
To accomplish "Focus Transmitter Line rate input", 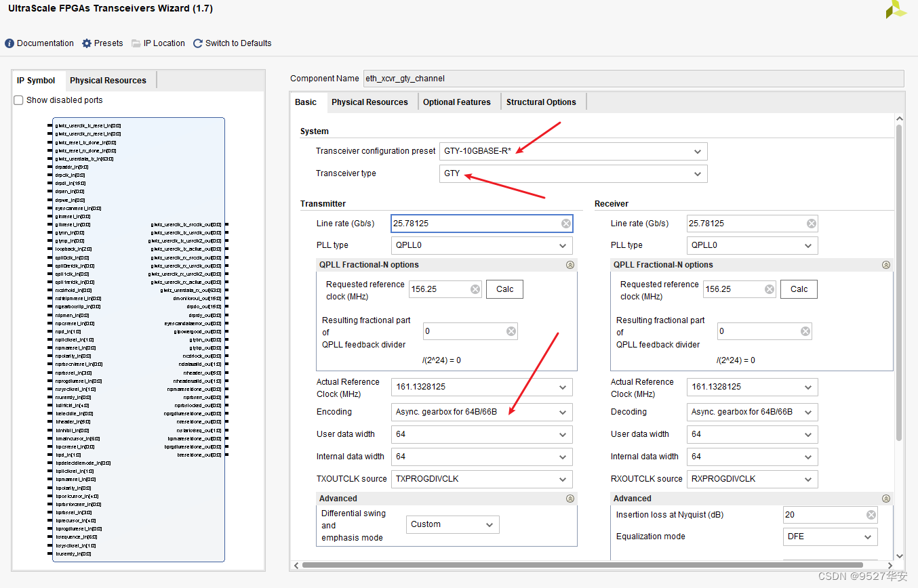I will coord(482,224).
